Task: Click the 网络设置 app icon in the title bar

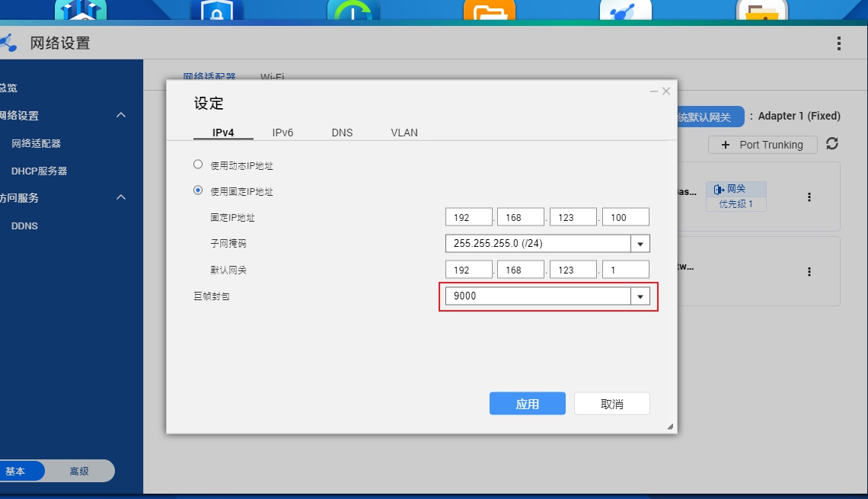Action: click(x=9, y=43)
